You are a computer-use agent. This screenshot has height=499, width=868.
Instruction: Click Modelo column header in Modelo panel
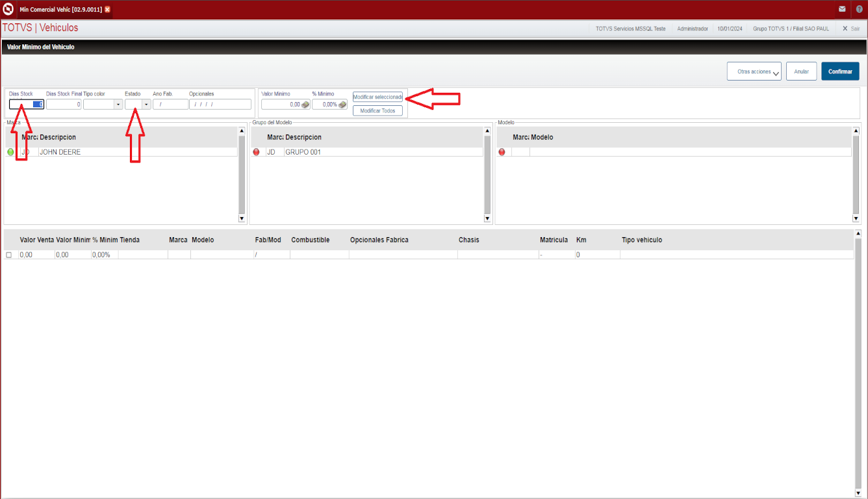(x=542, y=138)
